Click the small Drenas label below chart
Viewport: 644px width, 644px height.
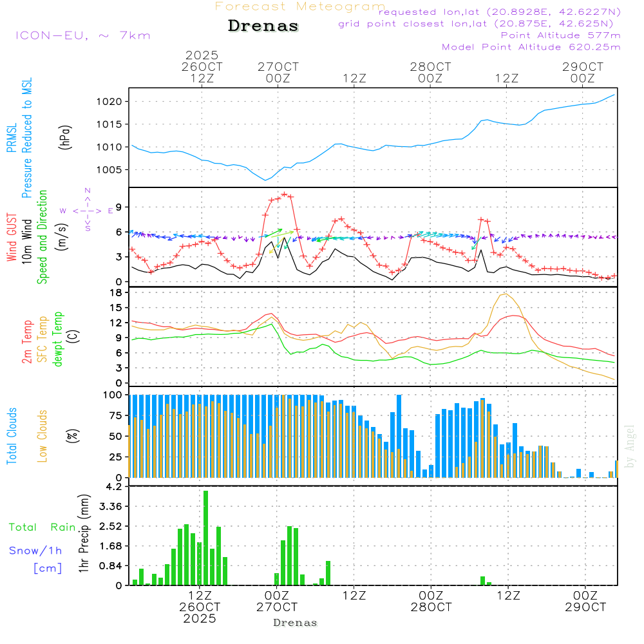pyautogui.click(x=296, y=623)
